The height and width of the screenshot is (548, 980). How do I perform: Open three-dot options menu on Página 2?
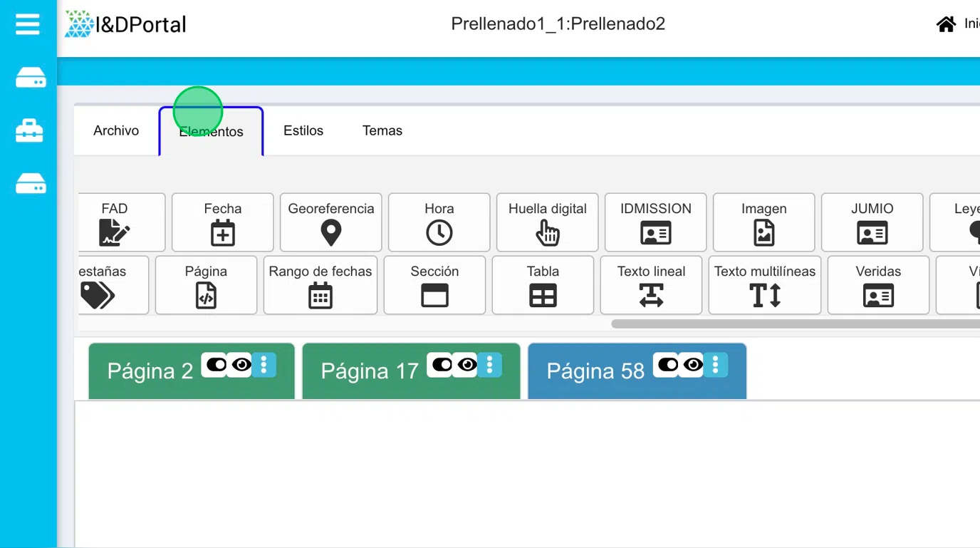264,365
